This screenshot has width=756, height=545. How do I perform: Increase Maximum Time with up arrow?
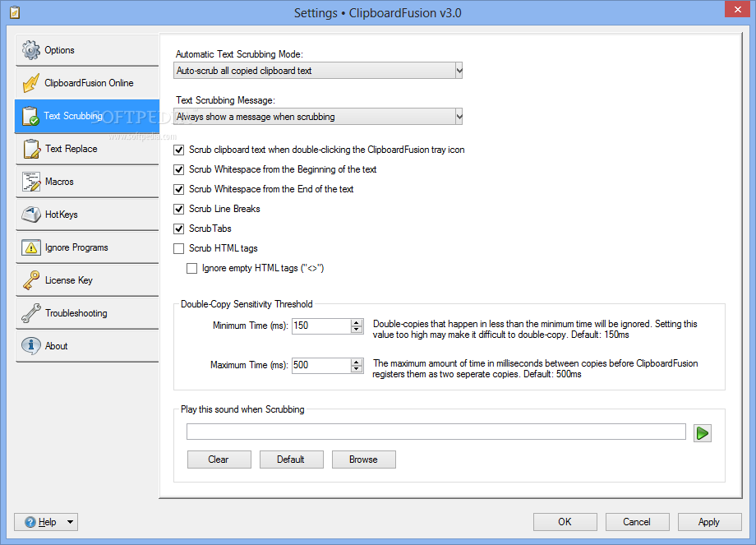click(357, 362)
